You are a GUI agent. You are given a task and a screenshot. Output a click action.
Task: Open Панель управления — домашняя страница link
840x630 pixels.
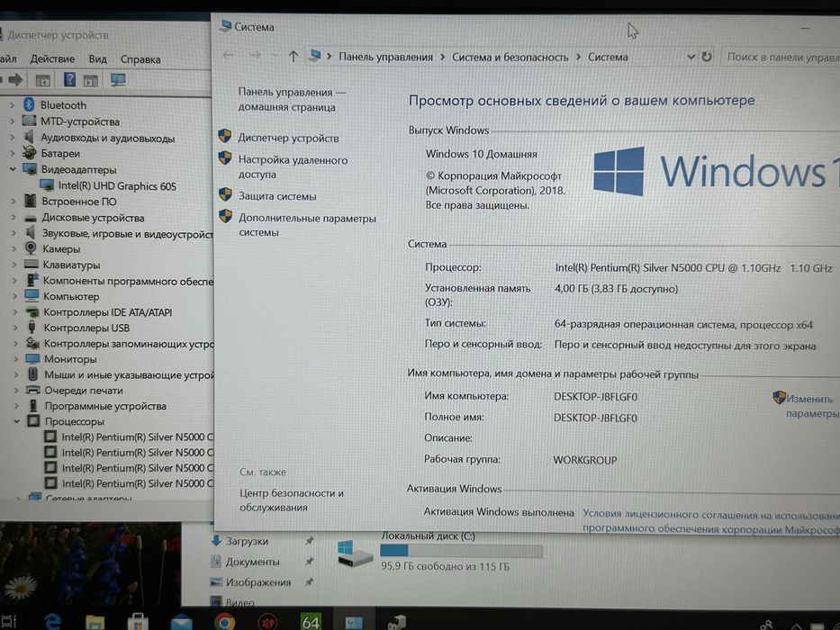293,99
